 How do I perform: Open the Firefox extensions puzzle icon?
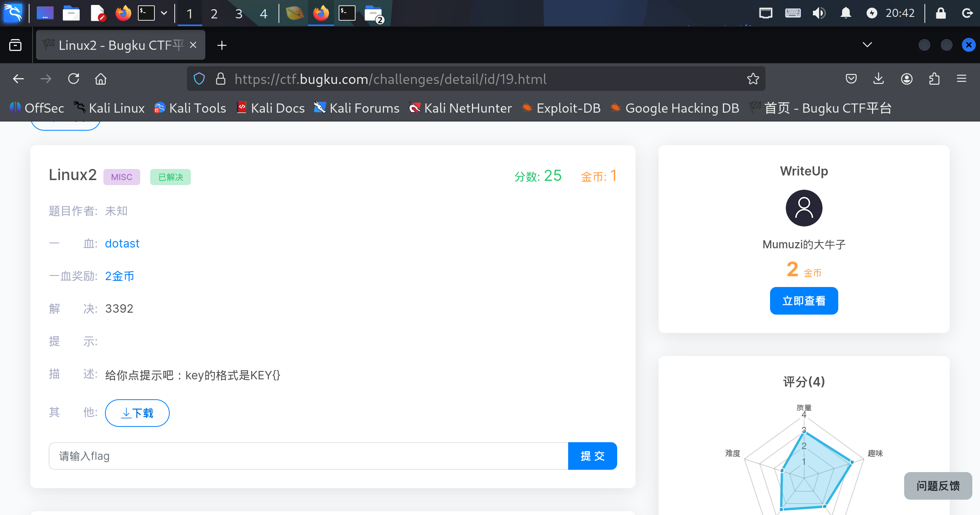934,79
